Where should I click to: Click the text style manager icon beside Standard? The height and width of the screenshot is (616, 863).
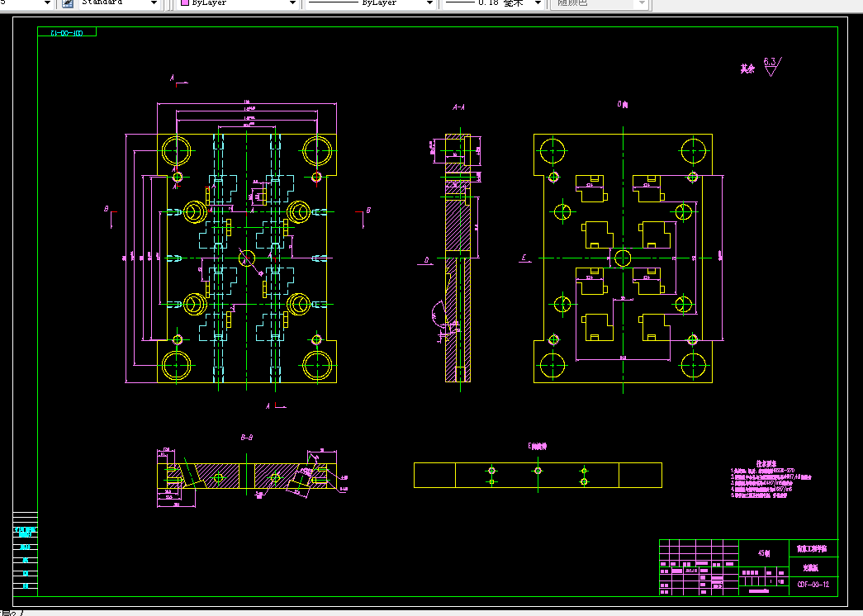68,3
